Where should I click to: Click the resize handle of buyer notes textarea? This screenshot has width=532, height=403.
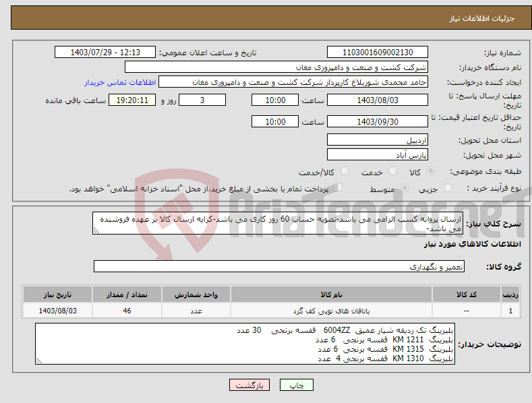39,361
